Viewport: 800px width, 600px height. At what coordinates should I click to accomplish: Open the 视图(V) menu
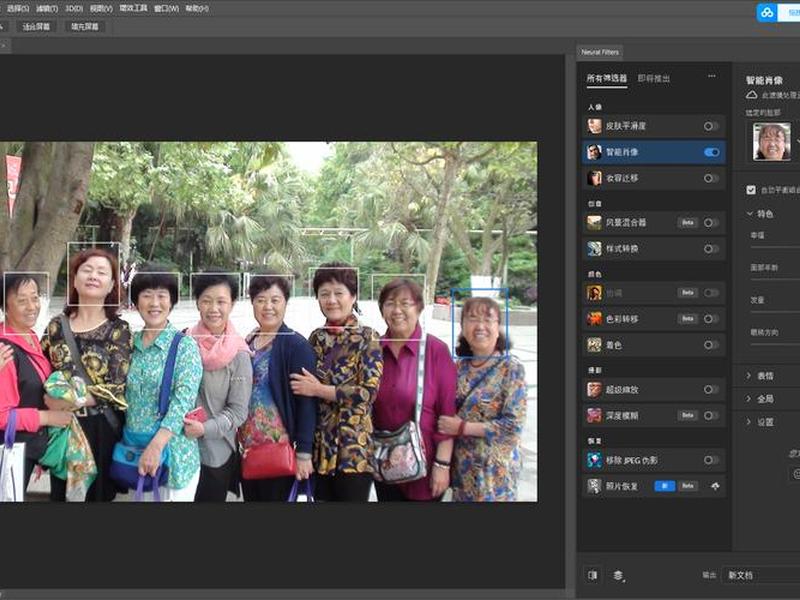point(101,9)
